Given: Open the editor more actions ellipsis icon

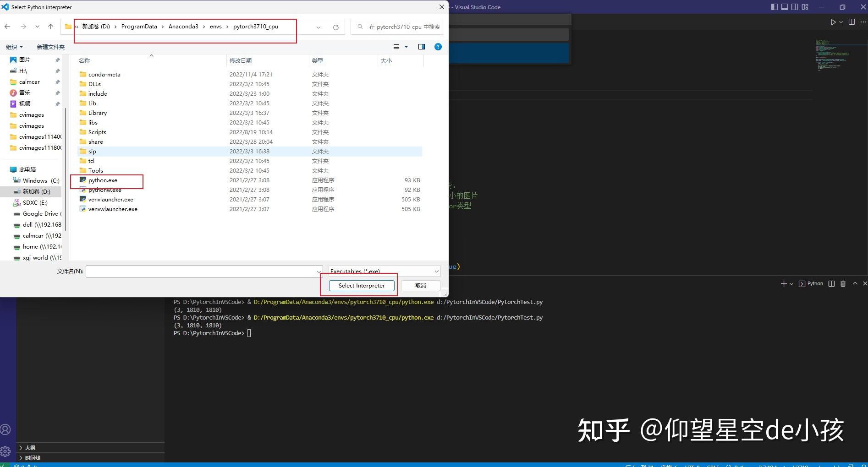Looking at the screenshot, I should coord(863,22).
